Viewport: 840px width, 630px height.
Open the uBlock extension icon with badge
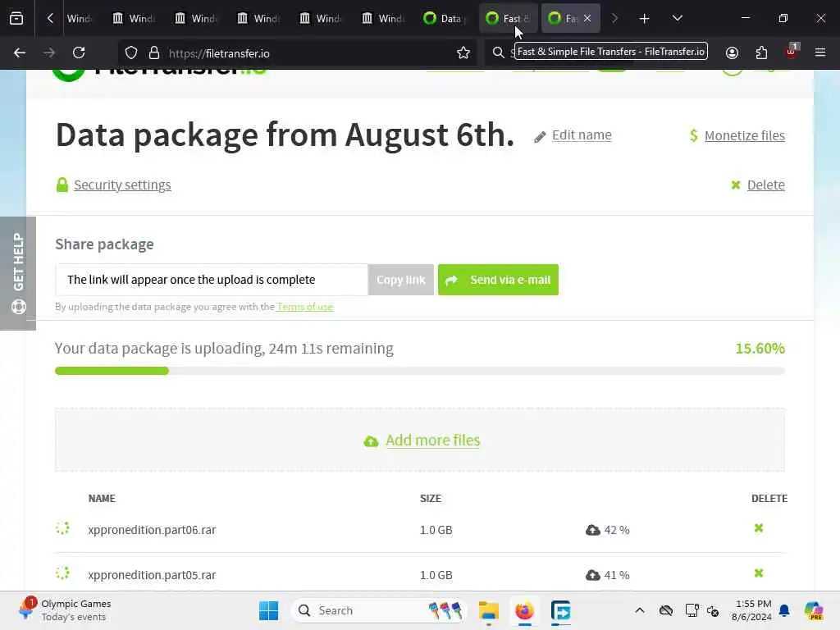click(x=791, y=52)
